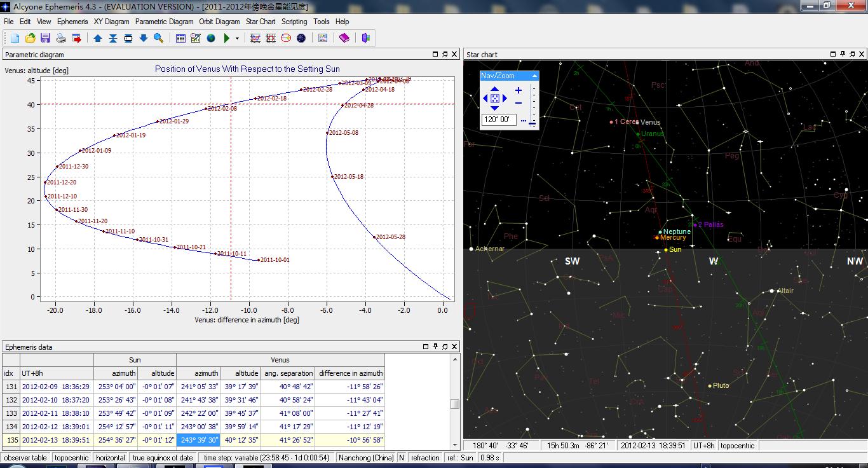
Task: Click the scripting list icon in toolbar
Action: click(x=323, y=38)
